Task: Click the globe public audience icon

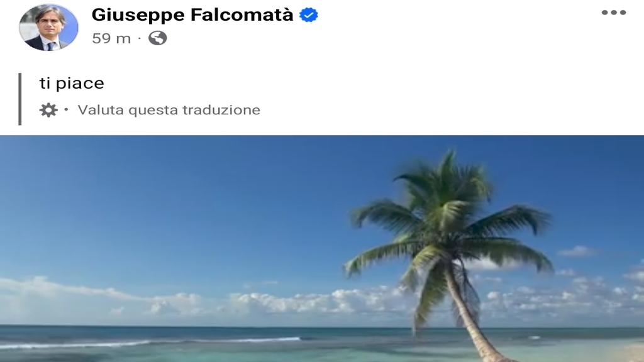Action: (x=158, y=38)
